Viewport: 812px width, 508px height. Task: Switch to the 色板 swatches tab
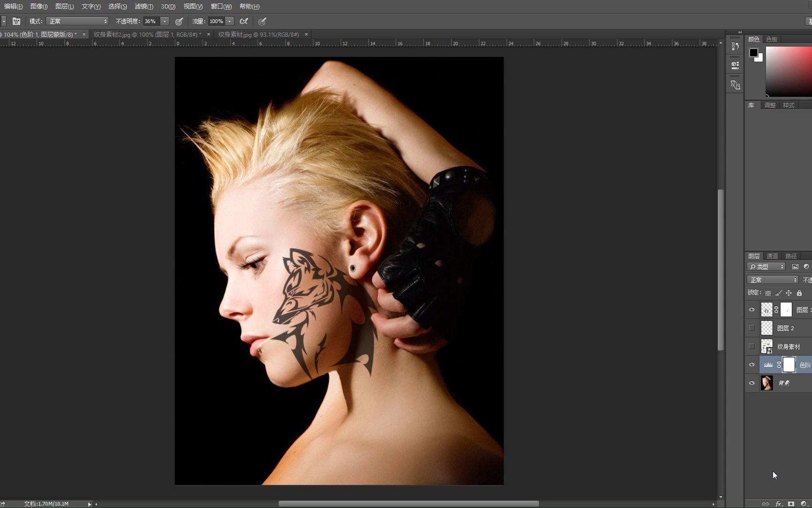click(x=772, y=39)
